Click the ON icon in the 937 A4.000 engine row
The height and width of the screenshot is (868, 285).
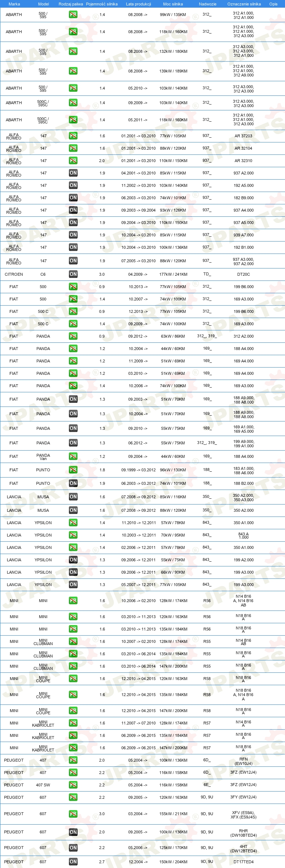click(x=73, y=210)
